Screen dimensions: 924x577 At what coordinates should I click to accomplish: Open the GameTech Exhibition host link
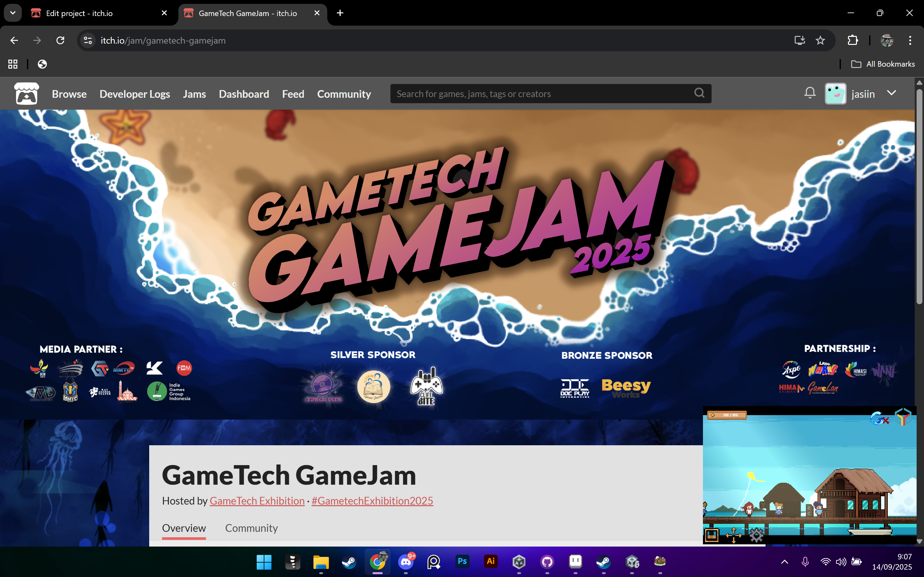tap(257, 501)
